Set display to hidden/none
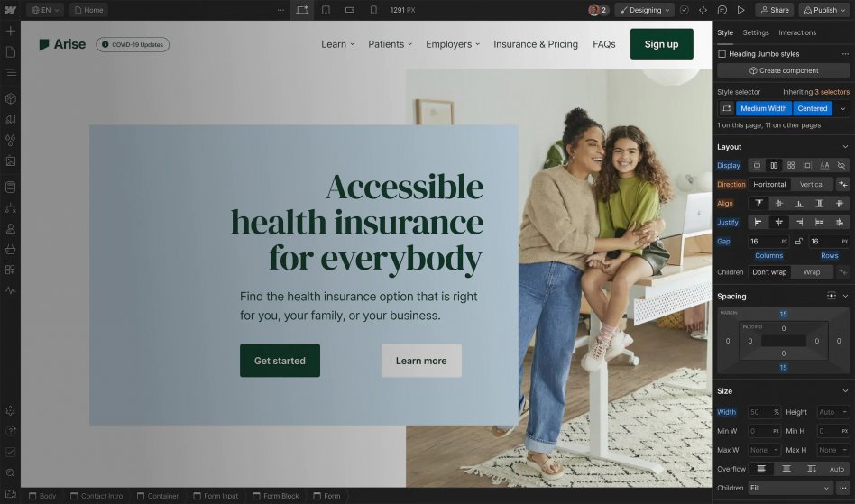 841,165
